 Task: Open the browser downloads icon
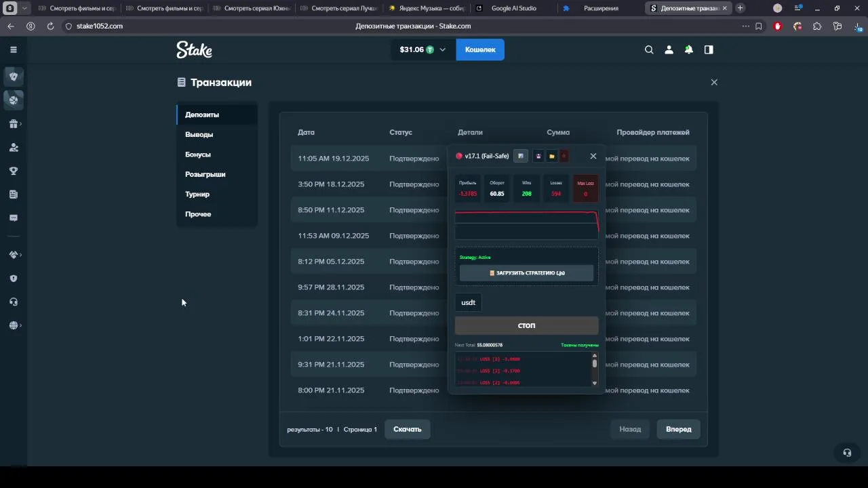click(x=857, y=26)
